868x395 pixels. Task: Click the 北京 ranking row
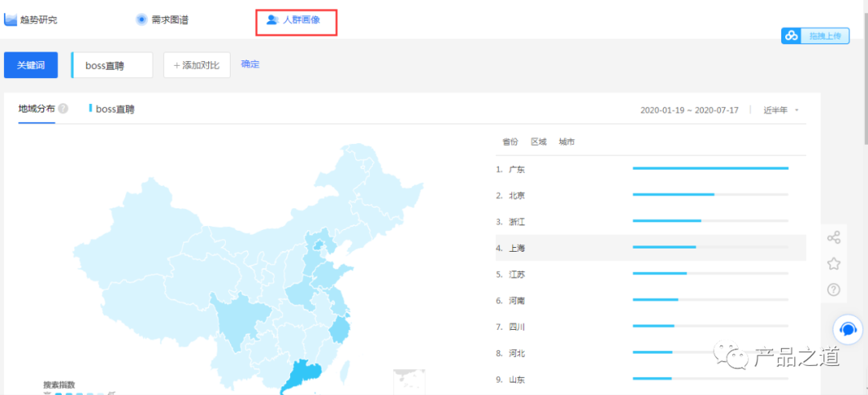(x=650, y=195)
